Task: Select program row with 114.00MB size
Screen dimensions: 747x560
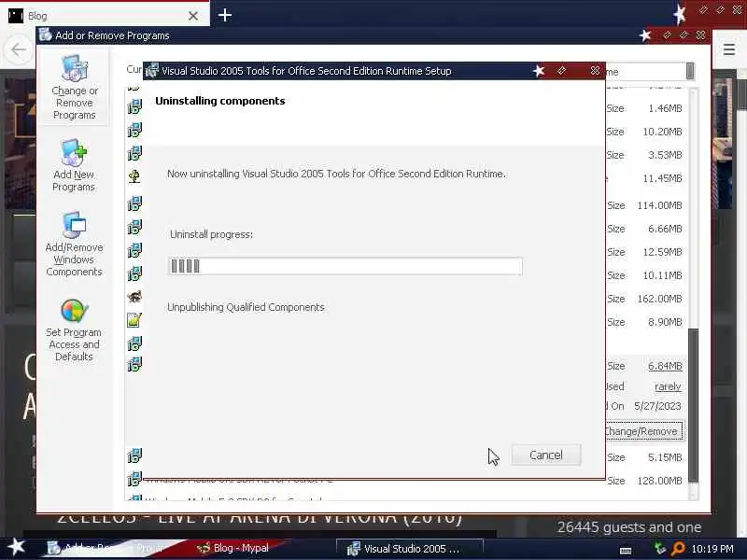Action: click(x=407, y=205)
